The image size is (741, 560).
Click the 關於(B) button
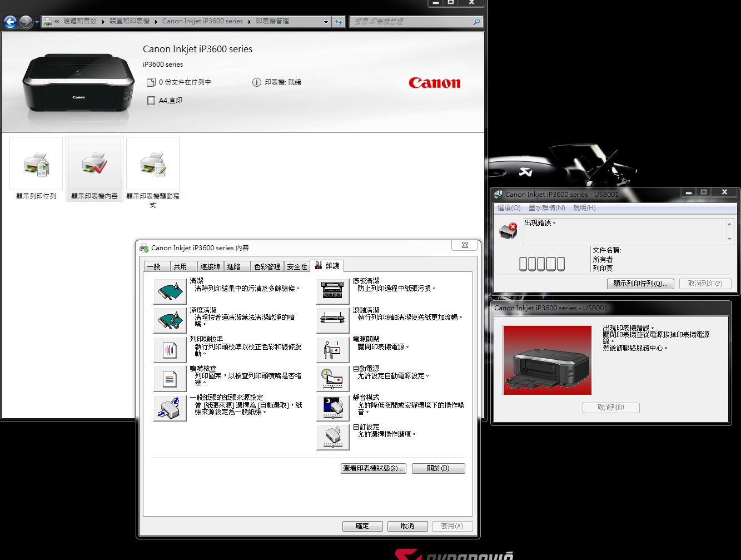click(x=439, y=468)
